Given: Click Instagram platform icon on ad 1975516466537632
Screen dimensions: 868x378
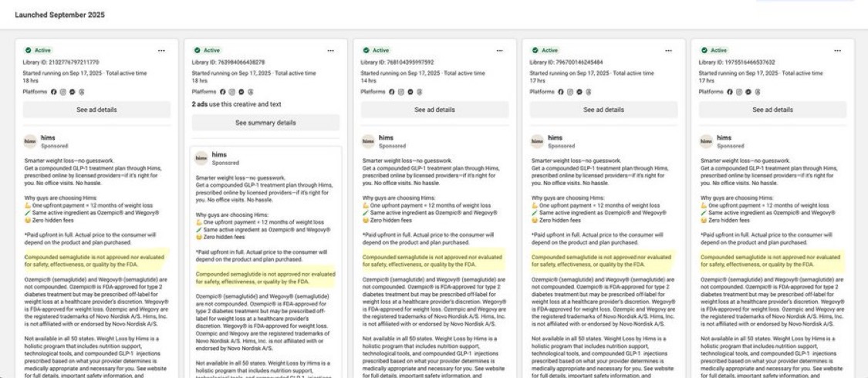Looking at the screenshot, I should [739, 92].
